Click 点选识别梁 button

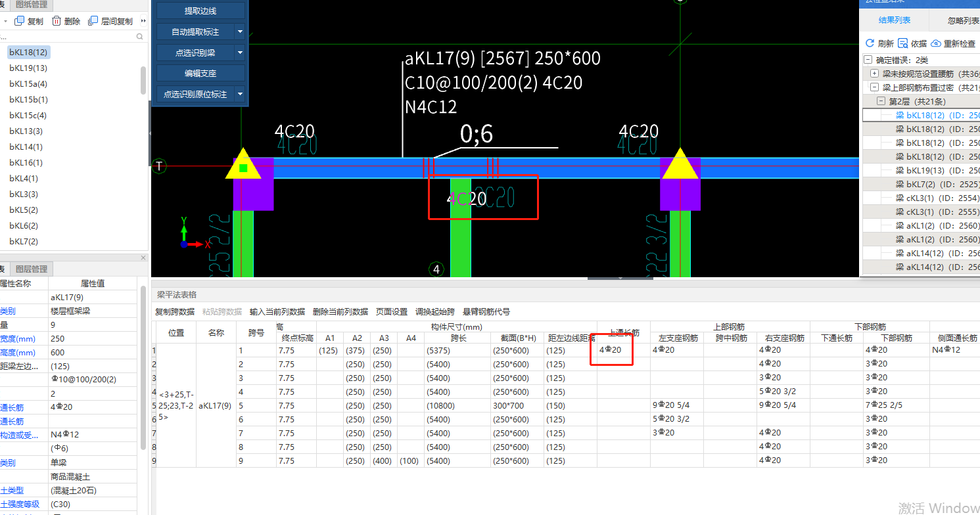pyautogui.click(x=195, y=53)
